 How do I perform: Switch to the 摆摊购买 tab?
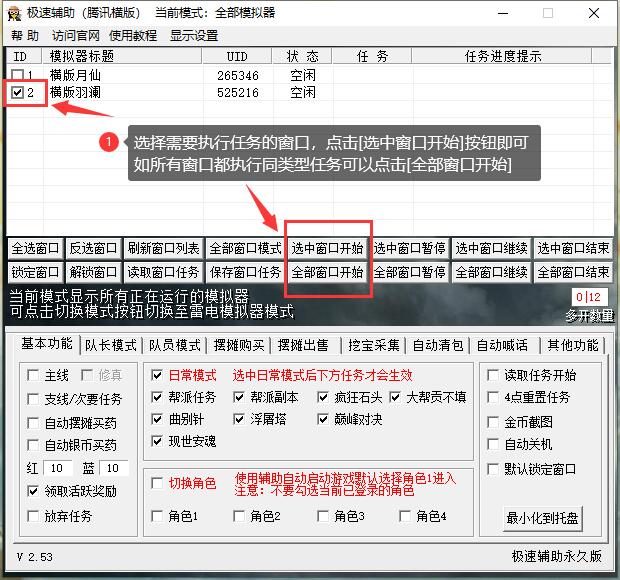pyautogui.click(x=239, y=345)
